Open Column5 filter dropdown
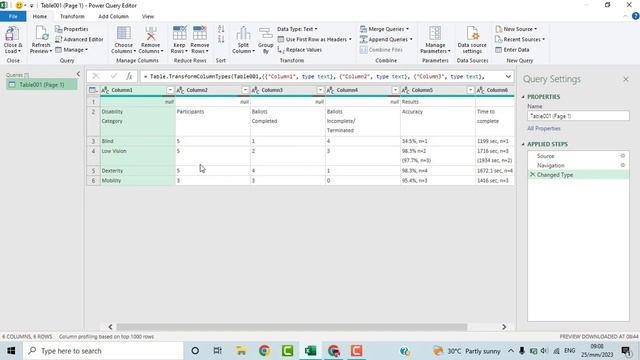This screenshot has height=360, width=640. pos(471,90)
